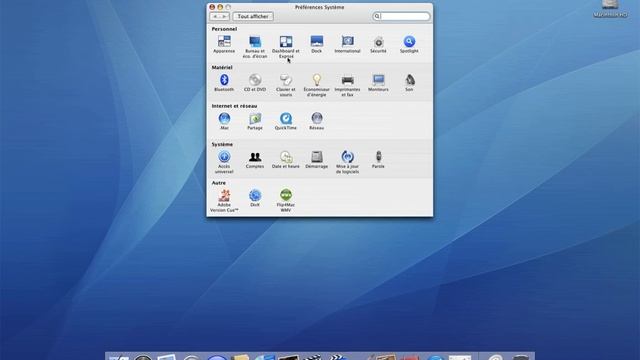The height and width of the screenshot is (360, 640).
Task: Open the Dock preference pane
Action: tap(317, 44)
